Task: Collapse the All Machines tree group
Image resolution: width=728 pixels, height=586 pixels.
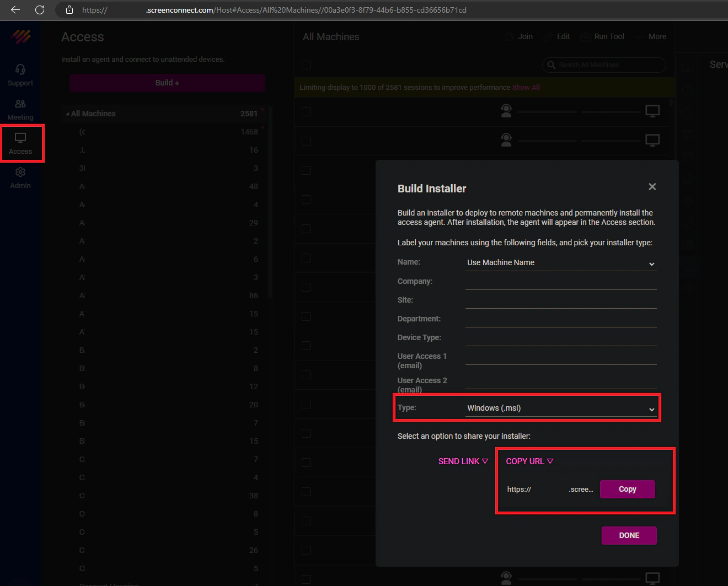Action: point(67,114)
